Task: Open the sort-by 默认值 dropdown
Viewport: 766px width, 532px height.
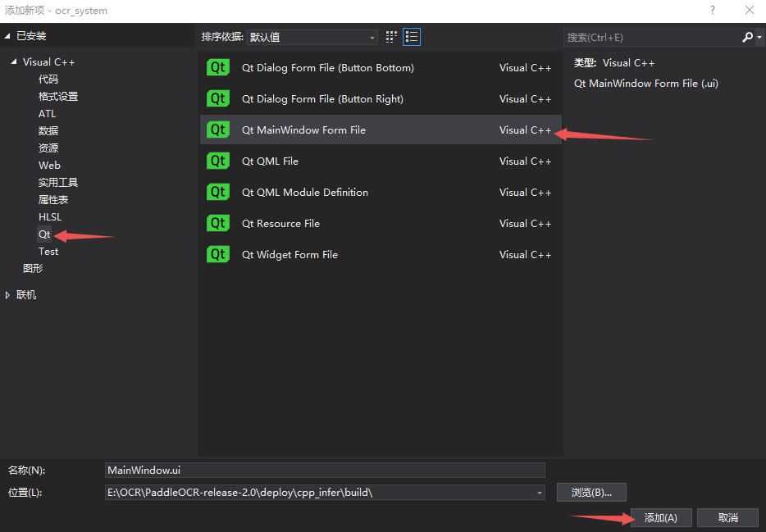Action: click(x=312, y=37)
